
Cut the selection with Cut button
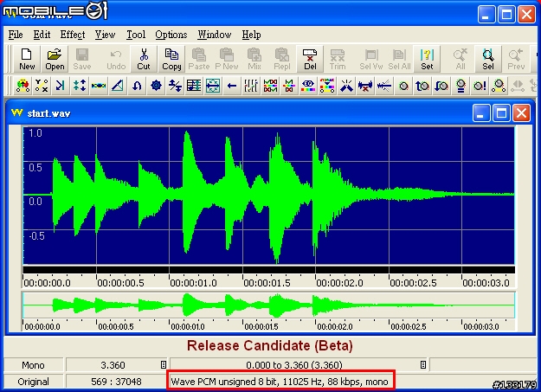(144, 59)
